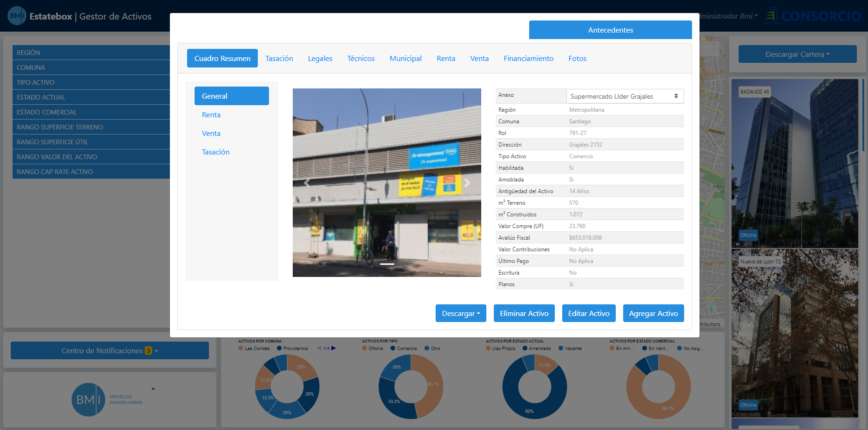Expand the ESTADO COMERCIAL filter
The height and width of the screenshot is (430, 868).
(91, 112)
